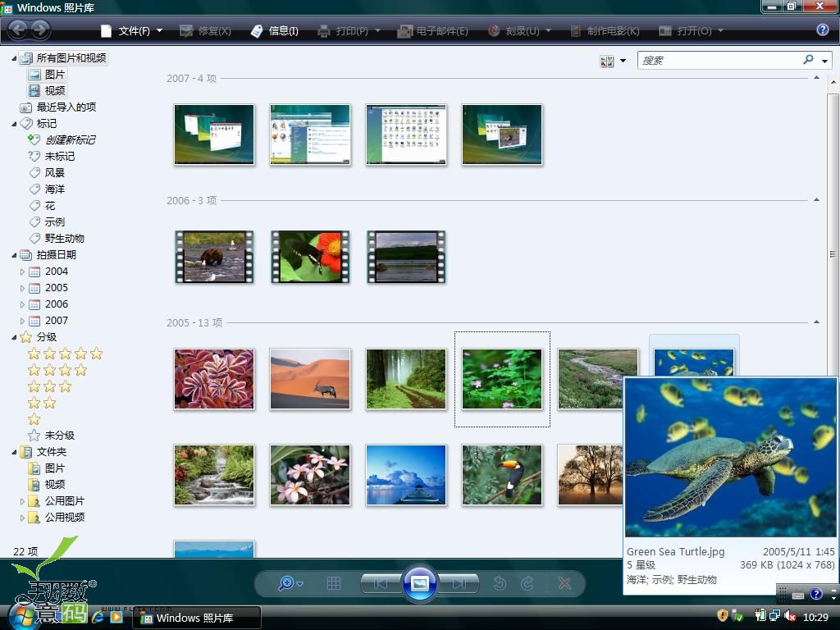Collapse the 2007 - 4 项 group

point(816,78)
